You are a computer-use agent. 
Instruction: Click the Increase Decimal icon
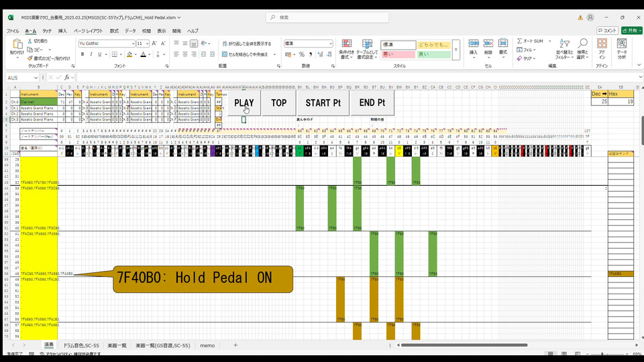click(x=321, y=54)
